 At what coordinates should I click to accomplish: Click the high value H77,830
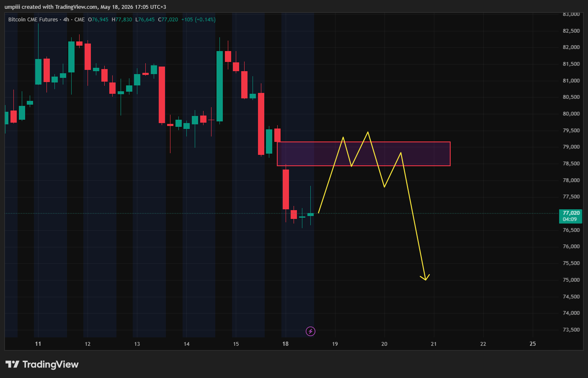click(x=122, y=20)
